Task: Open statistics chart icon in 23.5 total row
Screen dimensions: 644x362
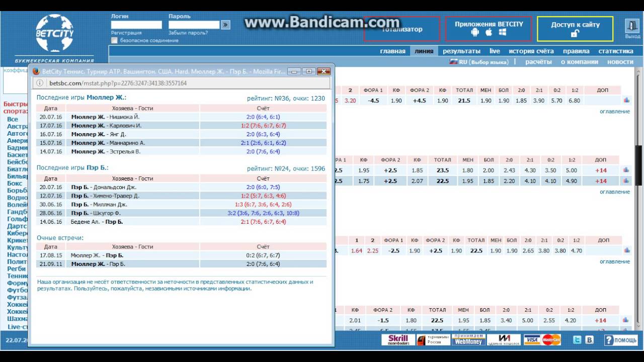Action: pyautogui.click(x=626, y=170)
